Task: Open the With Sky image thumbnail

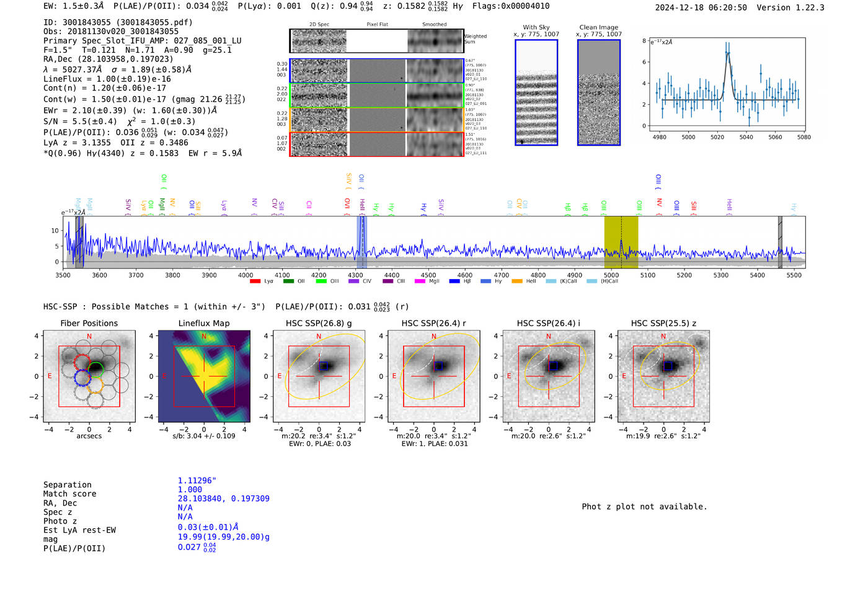Action: (536, 92)
